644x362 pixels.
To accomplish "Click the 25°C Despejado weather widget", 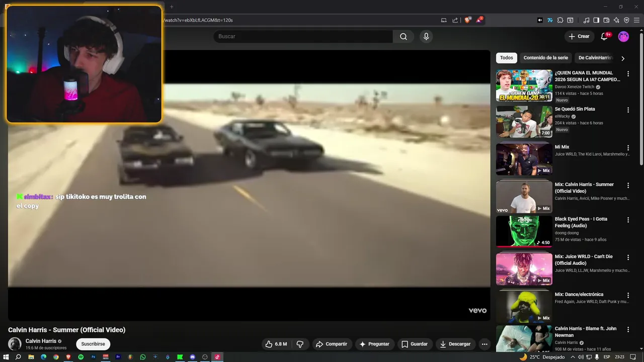I will 542,357.
